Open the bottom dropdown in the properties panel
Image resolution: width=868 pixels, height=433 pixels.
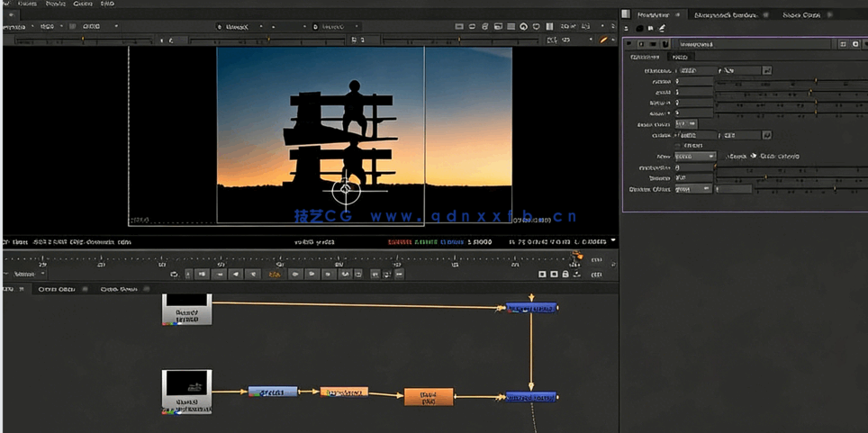click(694, 189)
